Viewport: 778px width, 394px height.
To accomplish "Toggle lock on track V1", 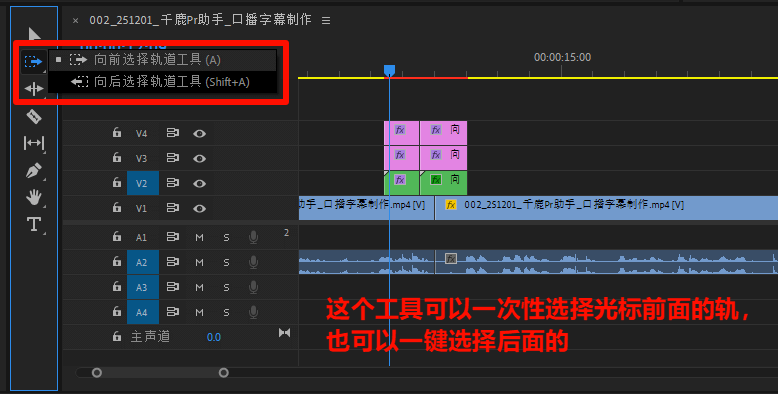I will tap(117, 207).
